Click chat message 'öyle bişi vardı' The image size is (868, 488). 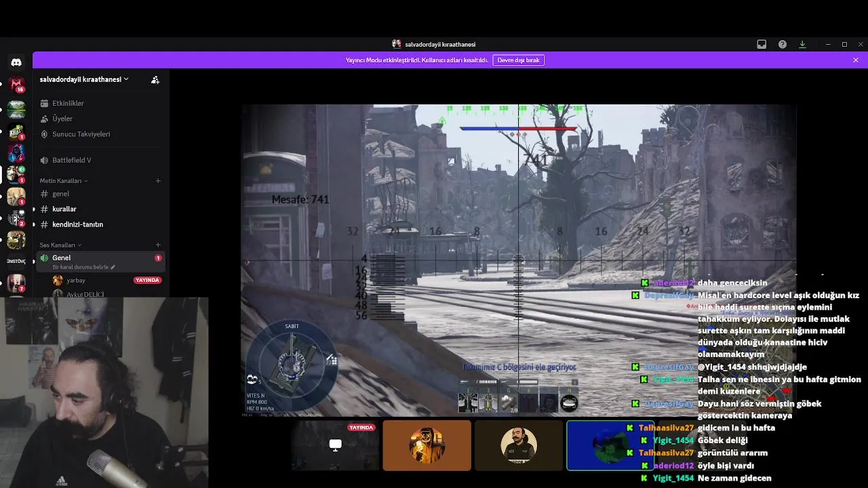[726, 466]
